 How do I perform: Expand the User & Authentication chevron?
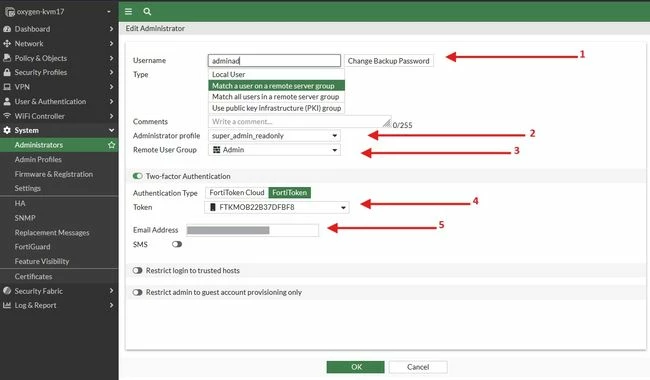click(x=111, y=102)
